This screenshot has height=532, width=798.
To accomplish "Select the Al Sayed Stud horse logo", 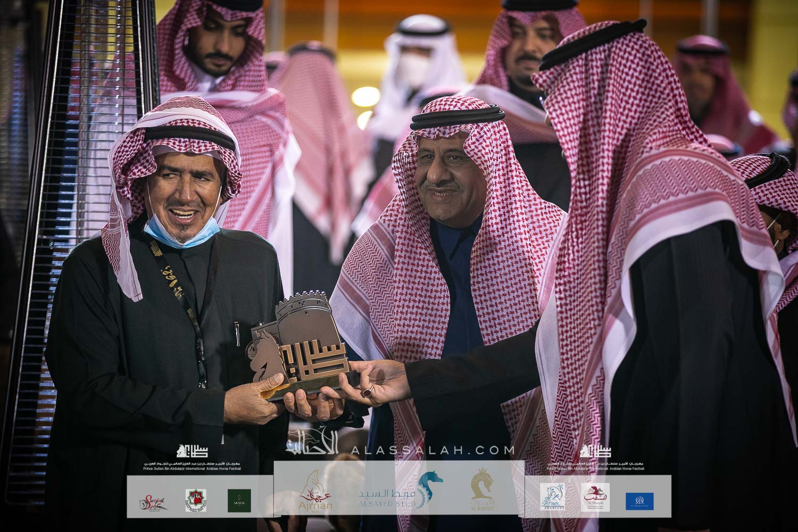I will tap(430, 488).
